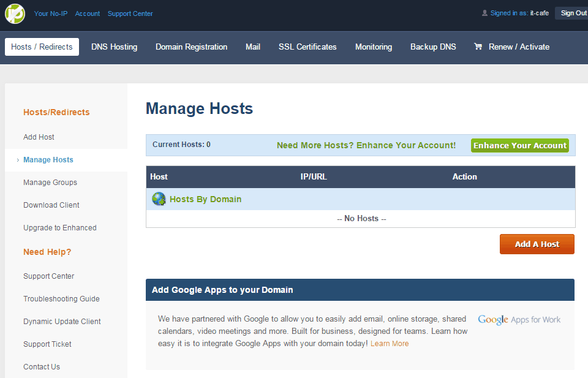This screenshot has width=588, height=378.
Task: Click the Support Center link in the top bar
Action: click(x=130, y=13)
